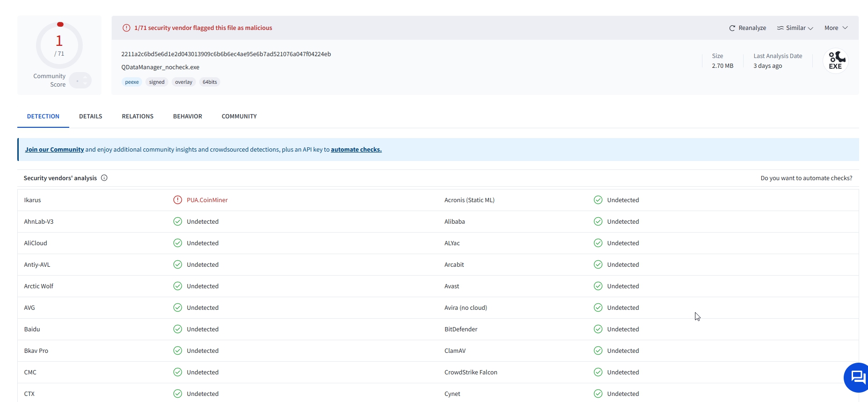Select the file hash text
Image resolution: width=868 pixels, height=402 pixels.
[x=226, y=54]
